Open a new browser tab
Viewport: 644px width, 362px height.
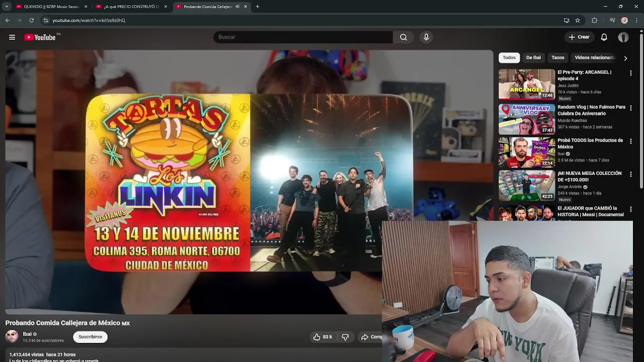pos(258,7)
